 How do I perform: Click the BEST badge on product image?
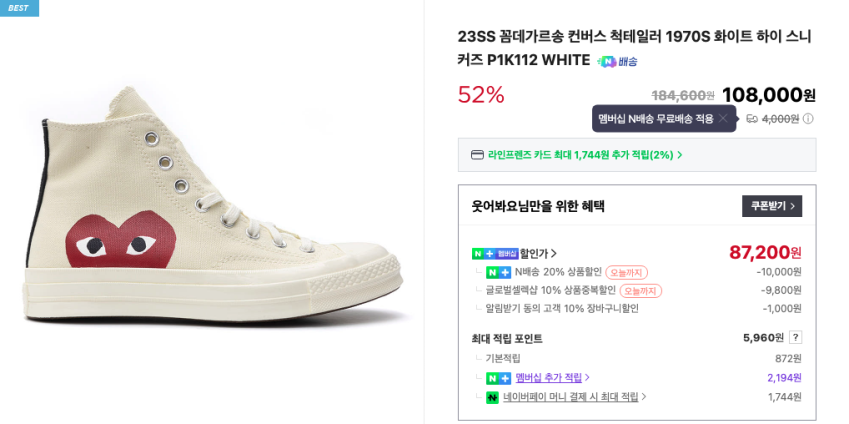tap(19, 8)
